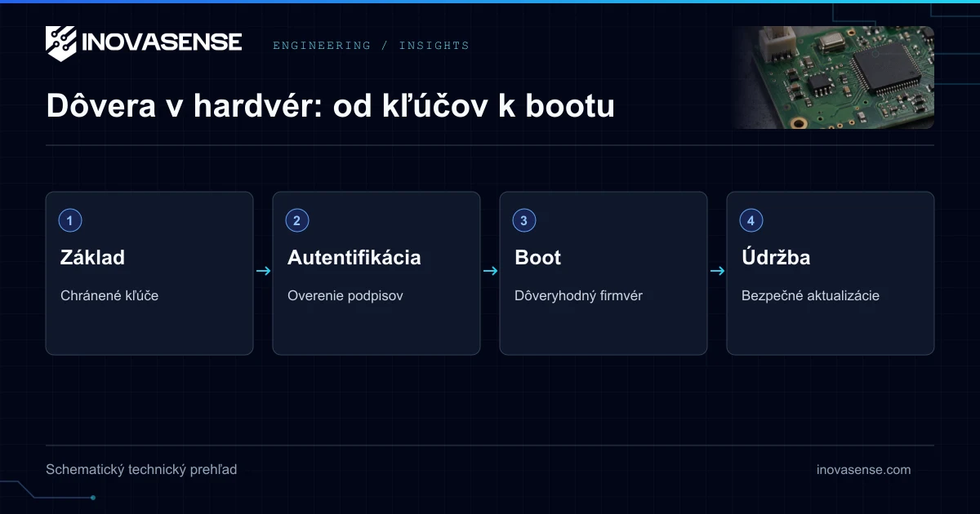Screen dimensions: 980x514
Task: Open the inovasense.com link
Action: (x=863, y=470)
